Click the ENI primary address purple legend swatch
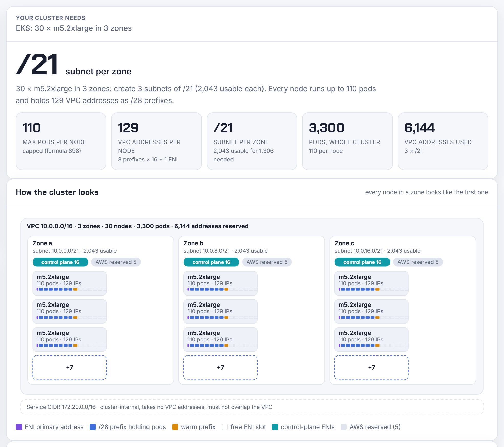Image resolution: width=504 pixels, height=447 pixels. pyautogui.click(x=19, y=427)
